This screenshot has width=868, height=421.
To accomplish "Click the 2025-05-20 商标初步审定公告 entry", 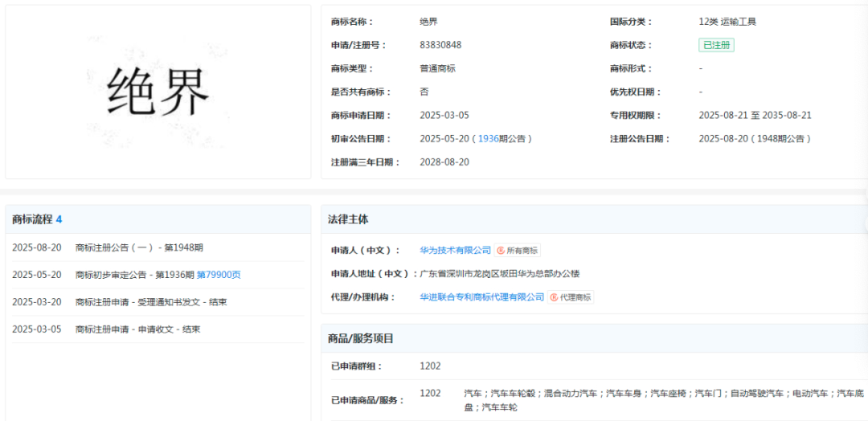I will point(135,275).
